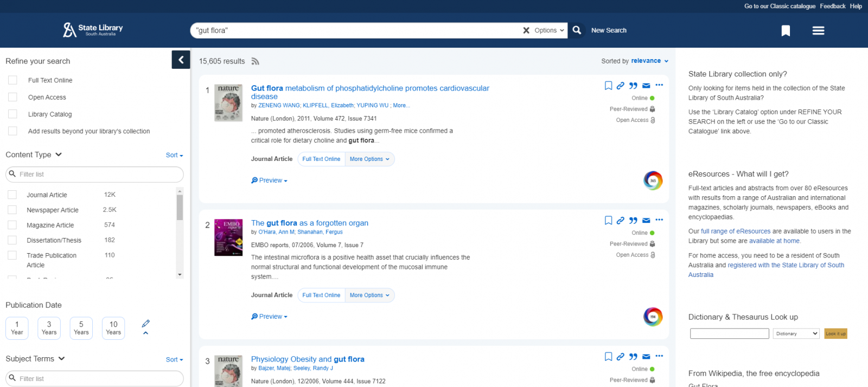Bookmark result 2 The gut flora as forgotten organ
The image size is (868, 387).
click(x=608, y=221)
